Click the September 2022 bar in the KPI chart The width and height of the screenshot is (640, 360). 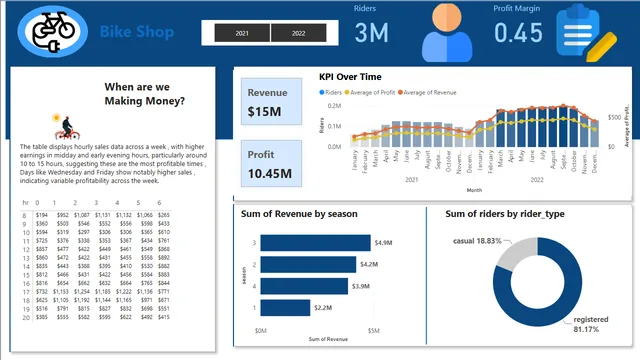[563, 127]
